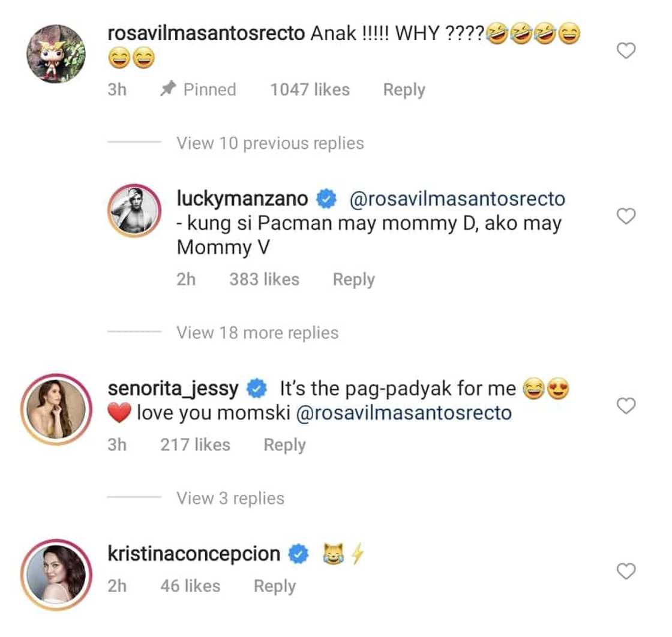Like senorita_jessy's pag-padyak comment
This screenshot has width=672, height=637.
pyautogui.click(x=626, y=407)
